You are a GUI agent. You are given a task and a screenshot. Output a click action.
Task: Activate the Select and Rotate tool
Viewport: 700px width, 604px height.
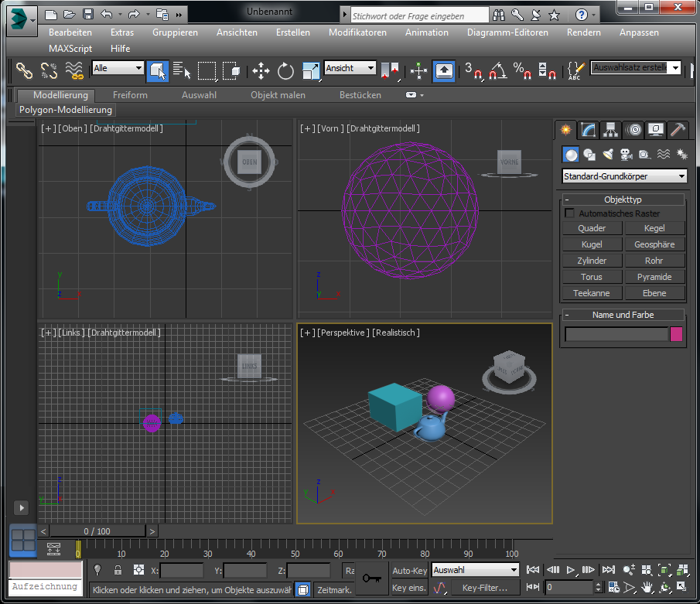pos(285,72)
